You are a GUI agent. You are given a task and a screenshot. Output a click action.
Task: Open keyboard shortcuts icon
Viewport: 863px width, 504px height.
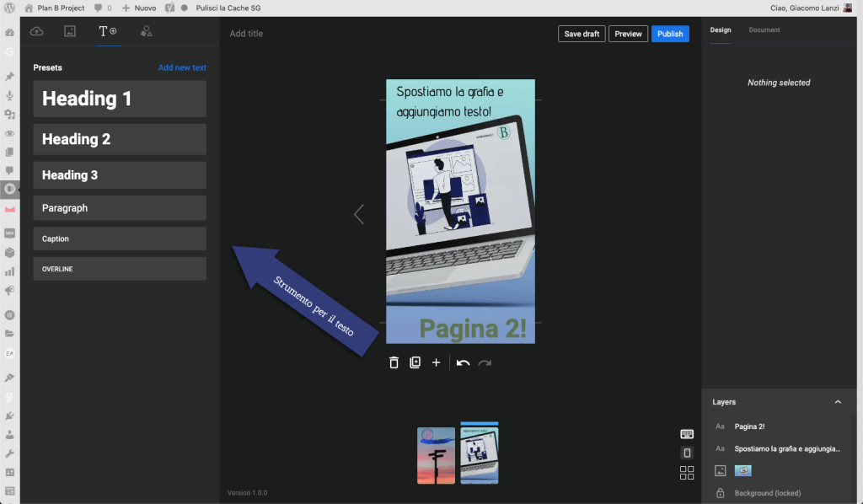687,434
